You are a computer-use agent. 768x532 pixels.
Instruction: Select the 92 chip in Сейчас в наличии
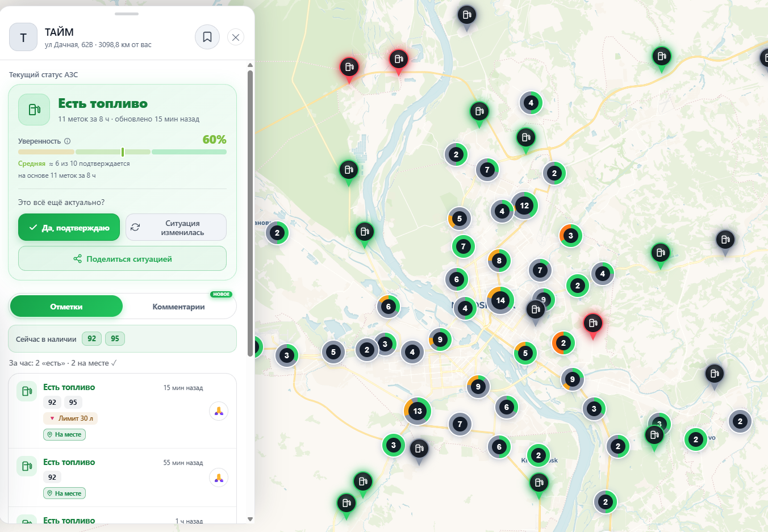(x=92, y=339)
